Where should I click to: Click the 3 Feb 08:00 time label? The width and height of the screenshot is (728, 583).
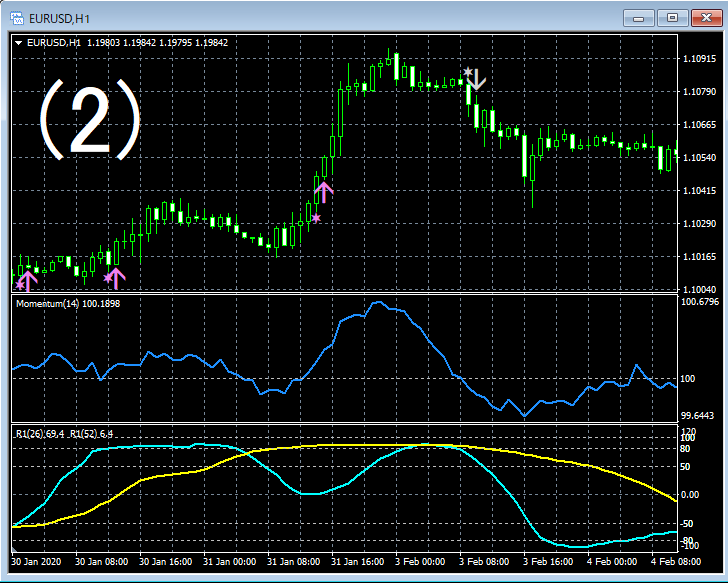(x=484, y=562)
